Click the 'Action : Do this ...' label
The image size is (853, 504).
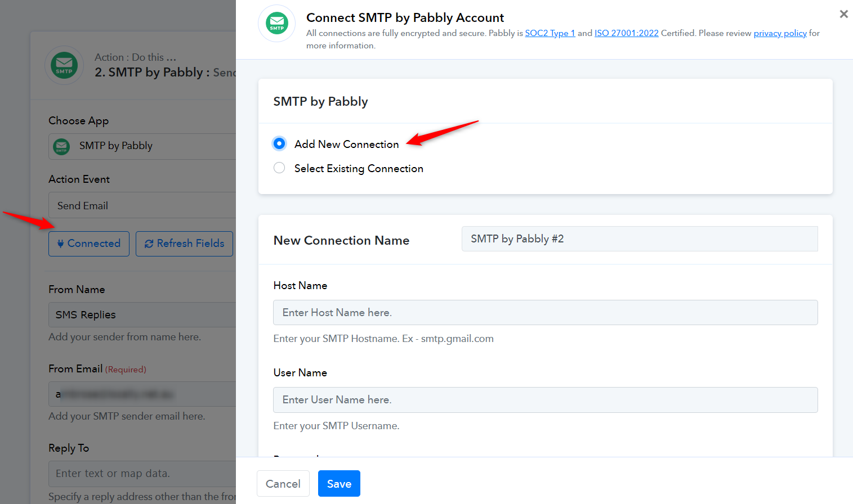coord(135,57)
